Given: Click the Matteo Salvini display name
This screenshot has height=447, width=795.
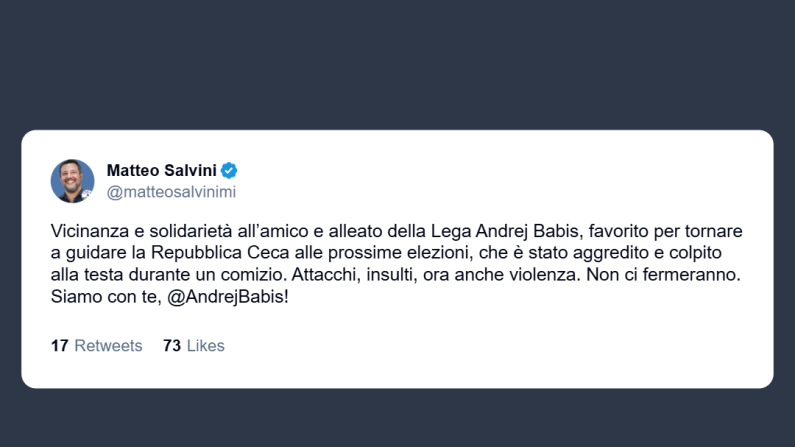Looking at the screenshot, I should [x=161, y=170].
